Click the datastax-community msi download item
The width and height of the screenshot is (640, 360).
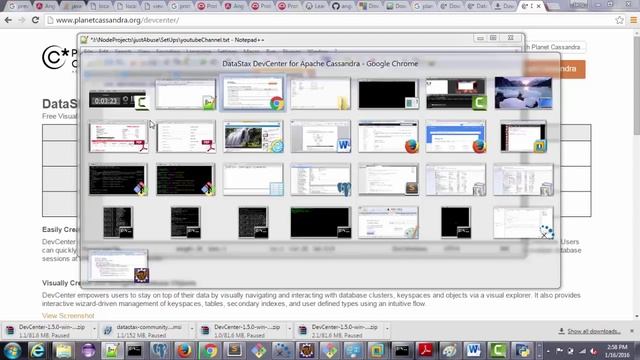pyautogui.click(x=144, y=331)
